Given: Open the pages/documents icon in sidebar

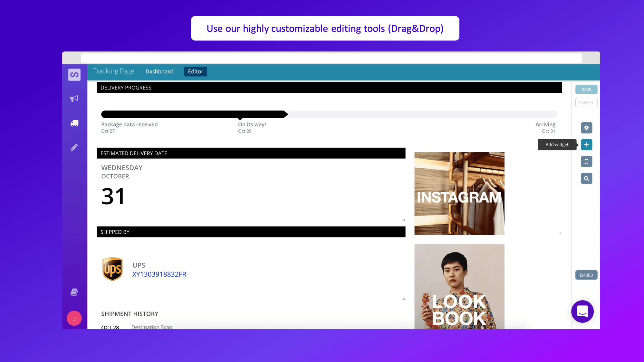Looking at the screenshot, I should pos(74,292).
